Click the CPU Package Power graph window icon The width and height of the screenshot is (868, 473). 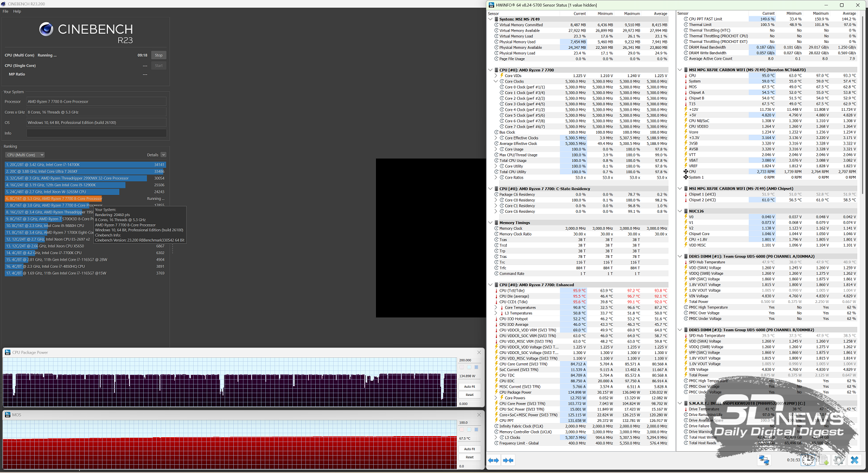point(8,352)
